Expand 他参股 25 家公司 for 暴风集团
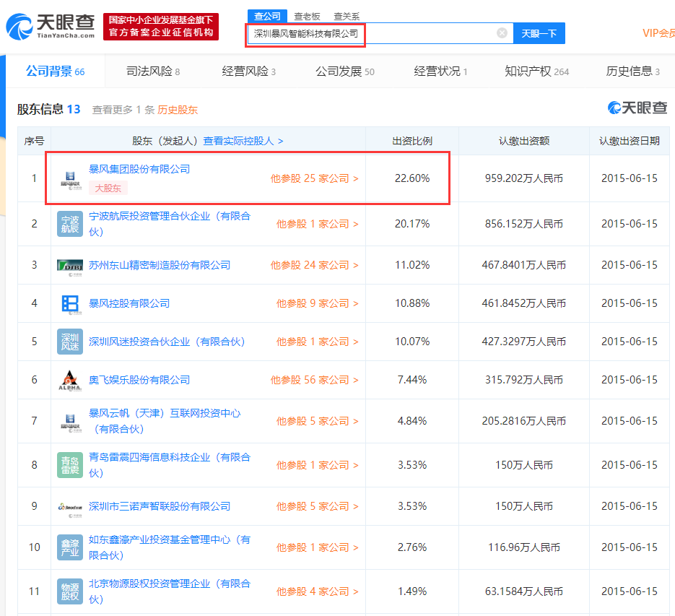The image size is (675, 616). pos(314,178)
